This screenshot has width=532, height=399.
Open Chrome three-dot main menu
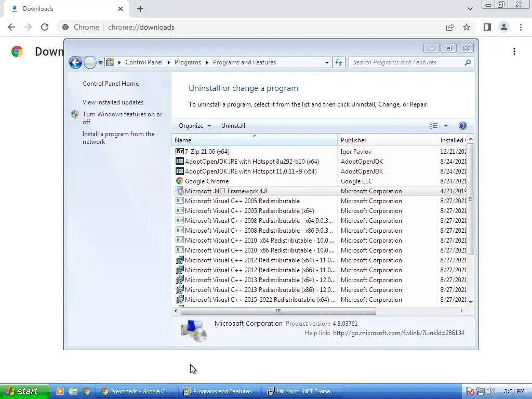point(521,27)
